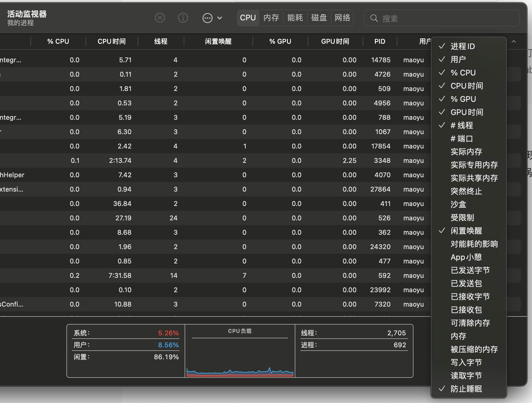The height and width of the screenshot is (403, 532).
Task: Enable the 已发送字节 column
Action: (470, 270)
